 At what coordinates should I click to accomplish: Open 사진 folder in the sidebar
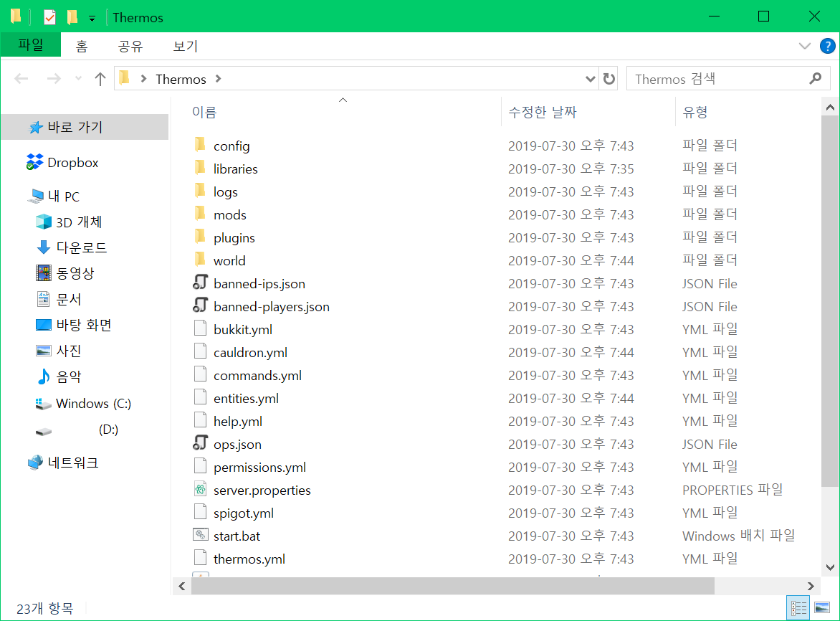tap(58, 351)
